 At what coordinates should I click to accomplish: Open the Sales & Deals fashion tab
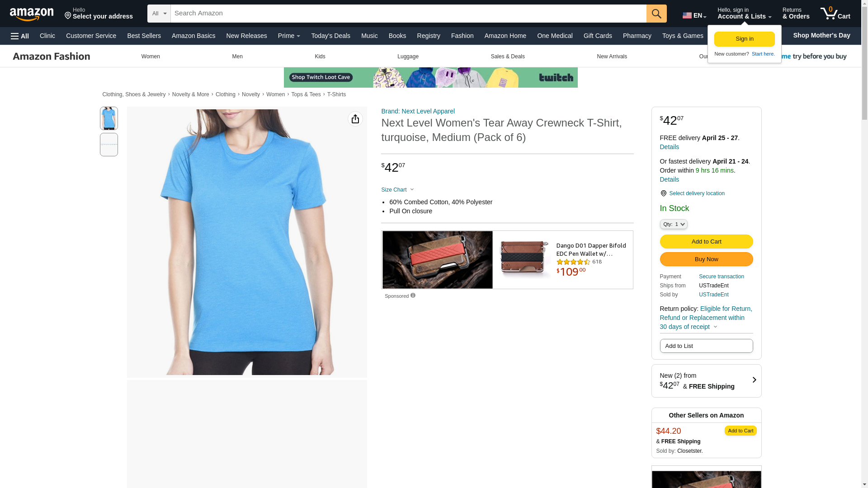coord(507,56)
